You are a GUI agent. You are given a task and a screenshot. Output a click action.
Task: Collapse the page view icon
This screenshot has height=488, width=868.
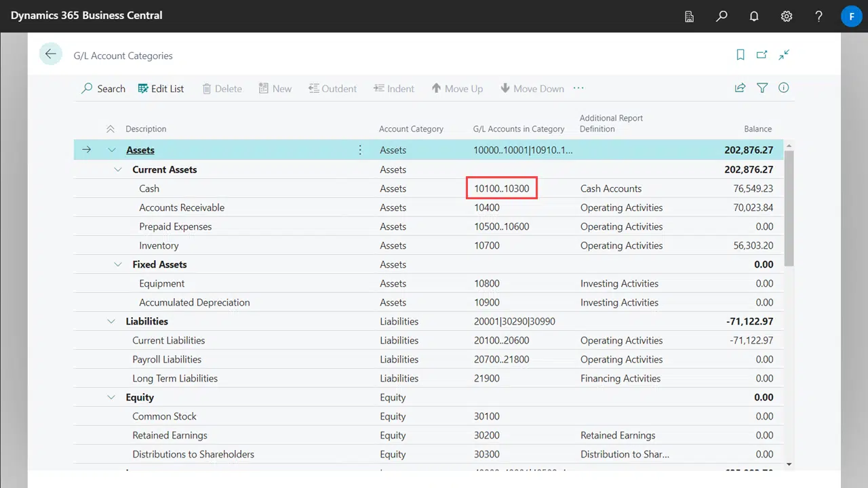[784, 55]
